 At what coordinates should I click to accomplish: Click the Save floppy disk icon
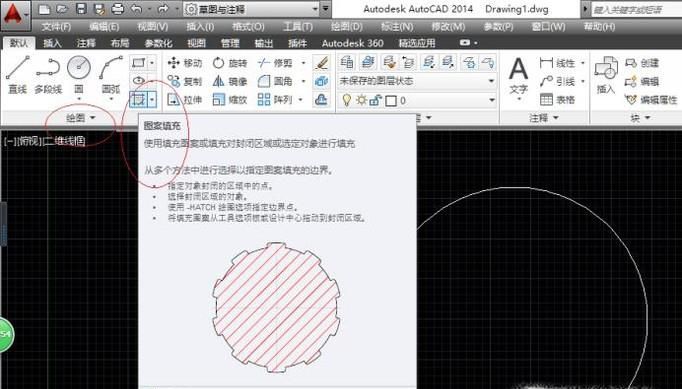81,9
